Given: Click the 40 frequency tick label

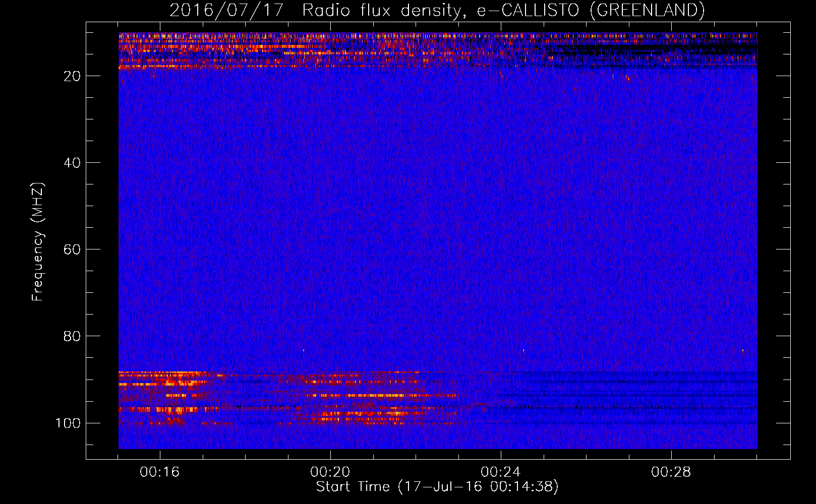Looking at the screenshot, I should coord(72,163).
